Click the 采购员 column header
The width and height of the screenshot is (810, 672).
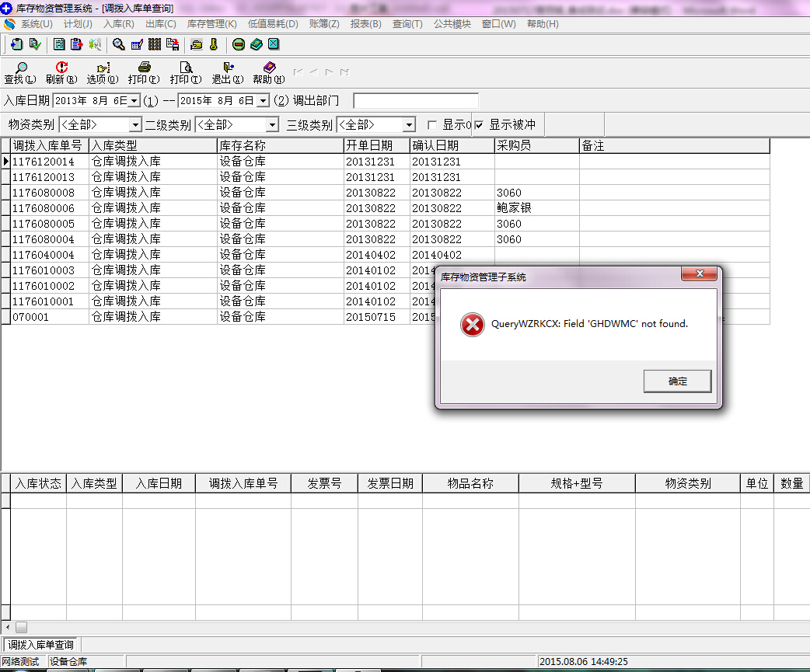pyautogui.click(x=536, y=145)
